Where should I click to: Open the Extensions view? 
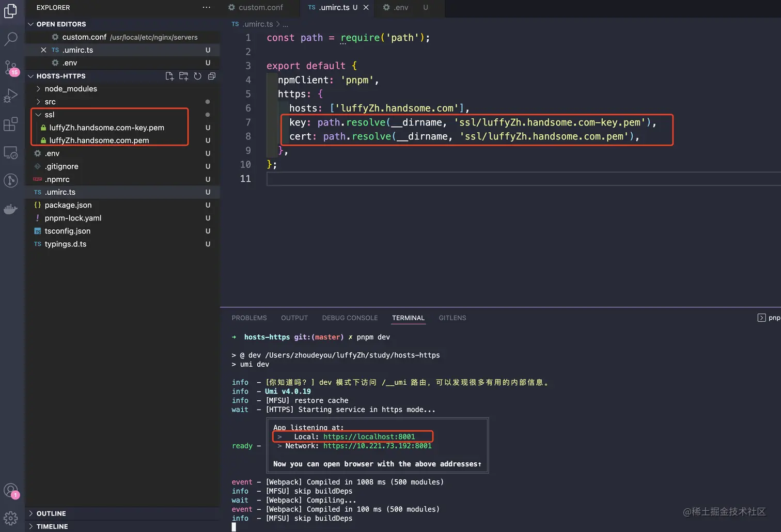pos(11,124)
